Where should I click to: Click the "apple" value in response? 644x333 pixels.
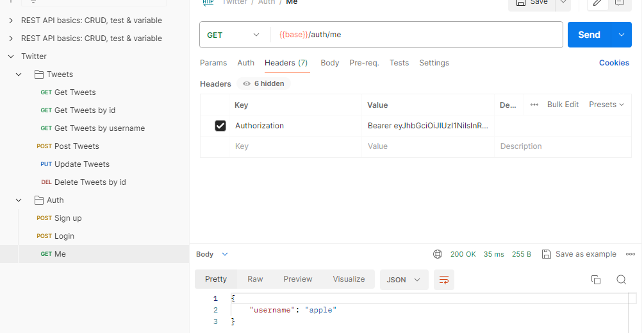321,310
